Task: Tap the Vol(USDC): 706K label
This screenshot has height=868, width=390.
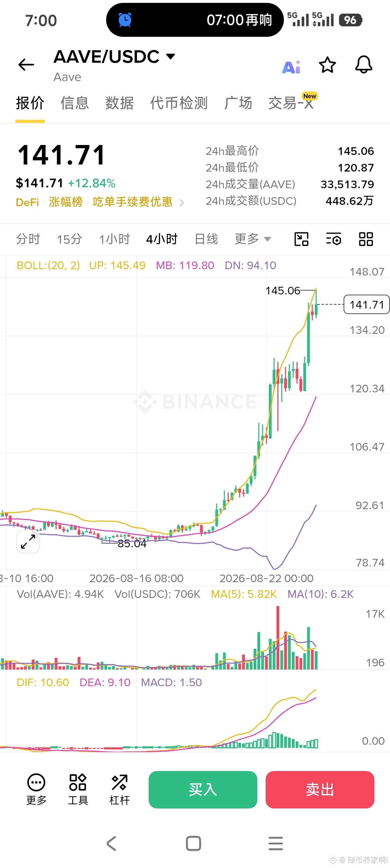Action: click(x=158, y=594)
